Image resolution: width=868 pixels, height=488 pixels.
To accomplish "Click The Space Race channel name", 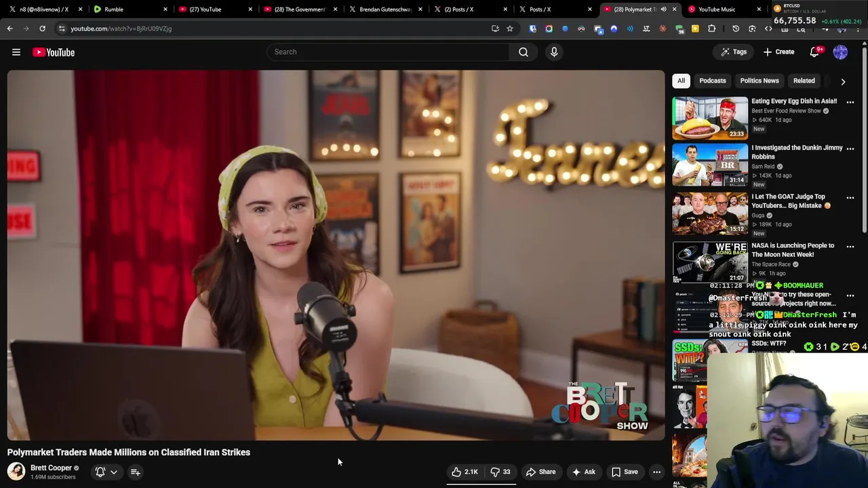I will tap(771, 264).
